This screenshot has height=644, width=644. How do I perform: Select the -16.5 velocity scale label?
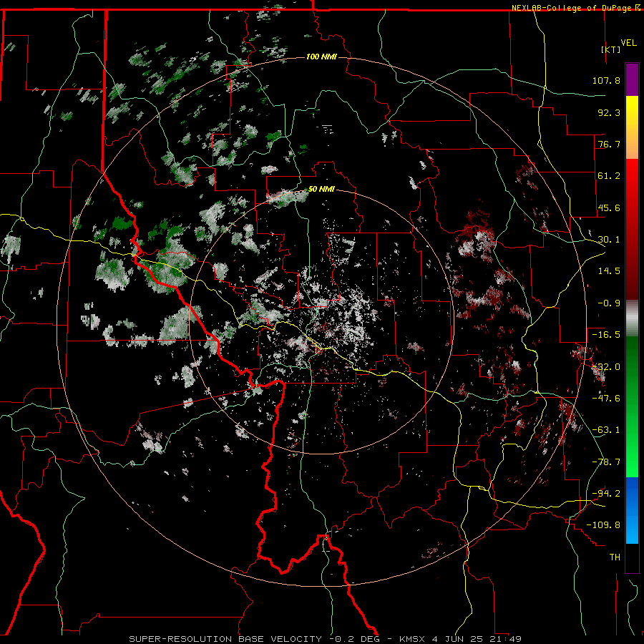606,335
